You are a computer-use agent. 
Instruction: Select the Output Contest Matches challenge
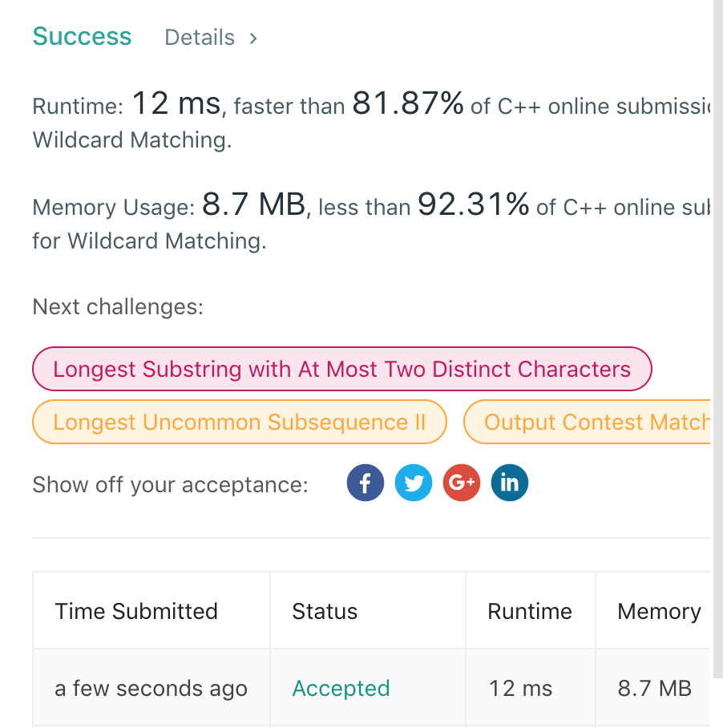(x=593, y=423)
